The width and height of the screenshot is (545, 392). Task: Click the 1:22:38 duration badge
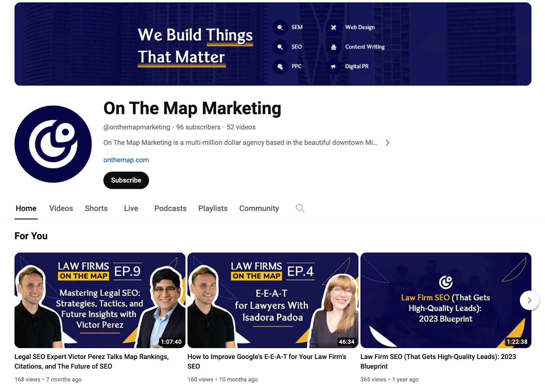517,342
